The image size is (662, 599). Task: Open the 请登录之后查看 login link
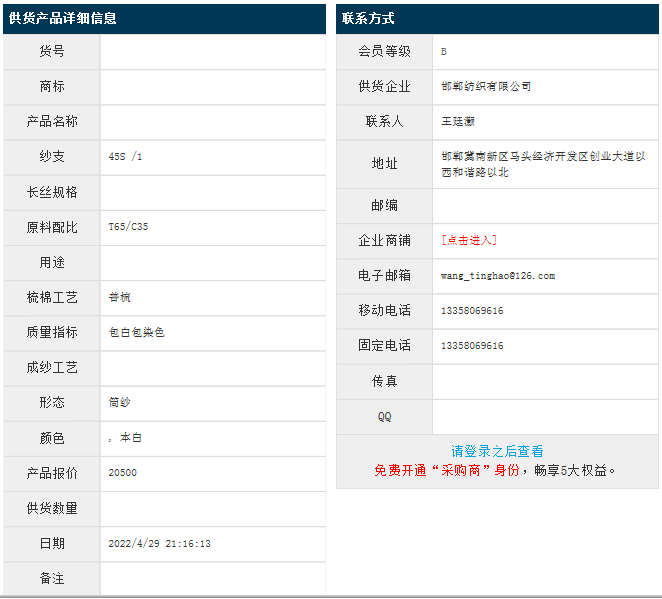tap(497, 452)
